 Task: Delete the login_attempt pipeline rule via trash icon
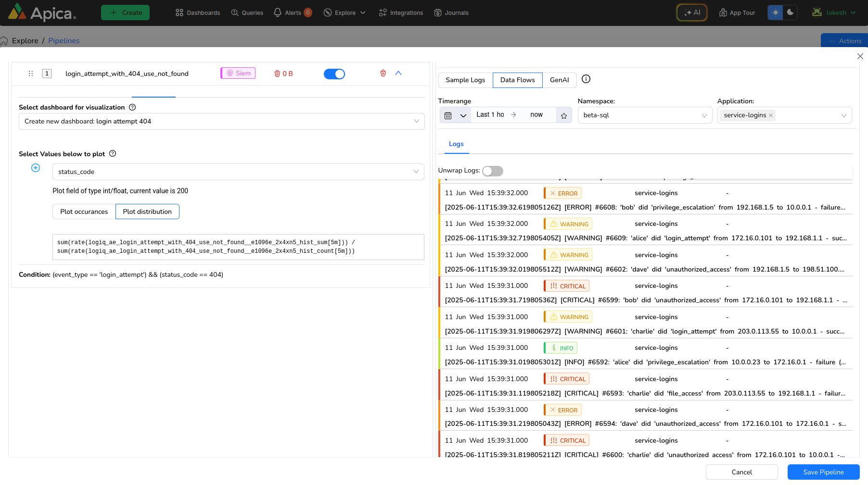383,74
